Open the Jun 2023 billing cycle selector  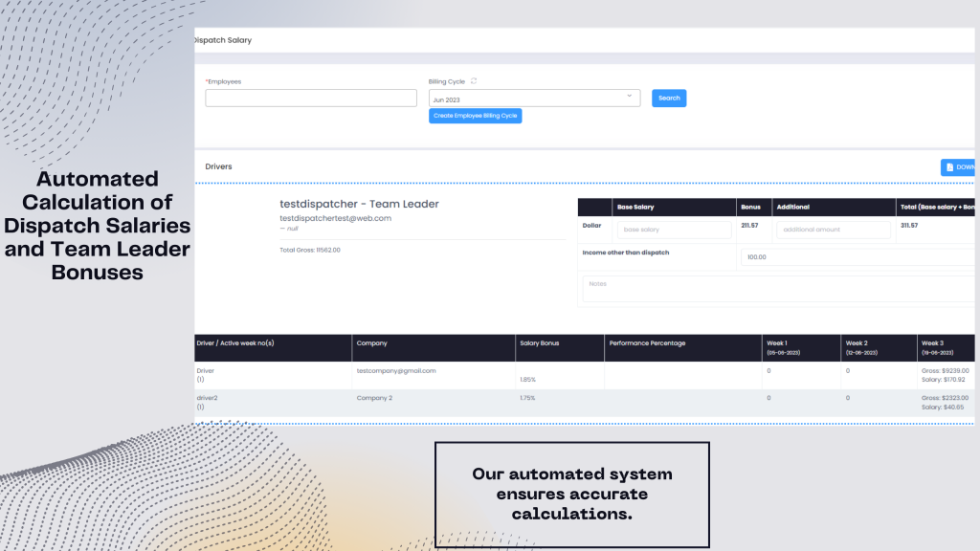(x=534, y=99)
